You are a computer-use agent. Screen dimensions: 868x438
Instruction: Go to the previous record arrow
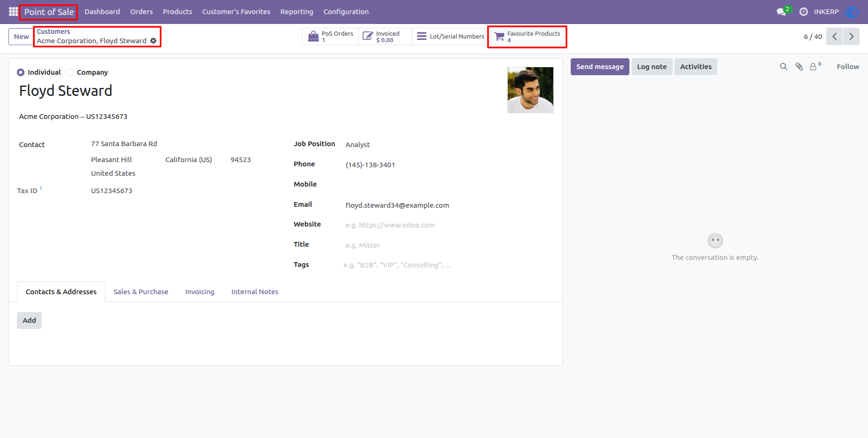[x=835, y=36]
